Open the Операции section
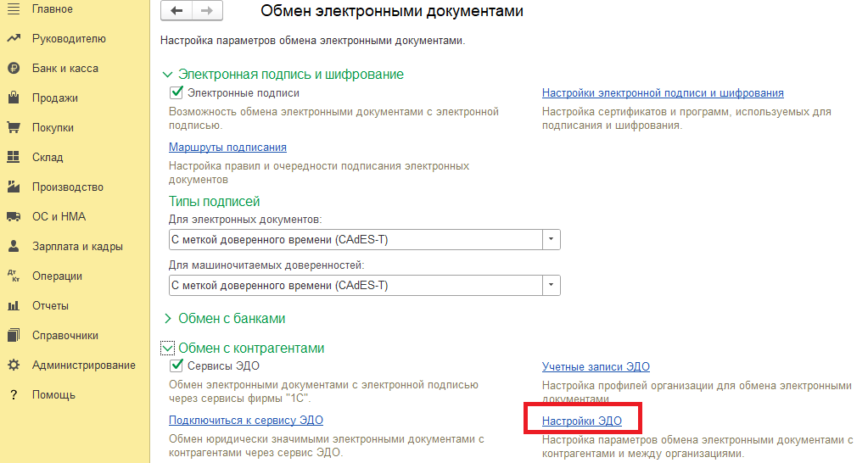 click(x=57, y=276)
